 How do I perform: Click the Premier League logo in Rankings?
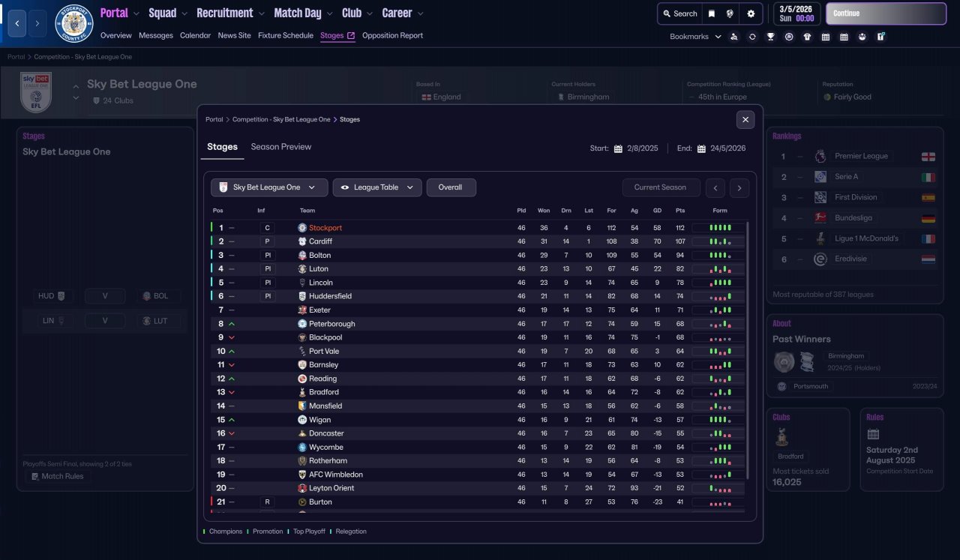[x=820, y=156]
